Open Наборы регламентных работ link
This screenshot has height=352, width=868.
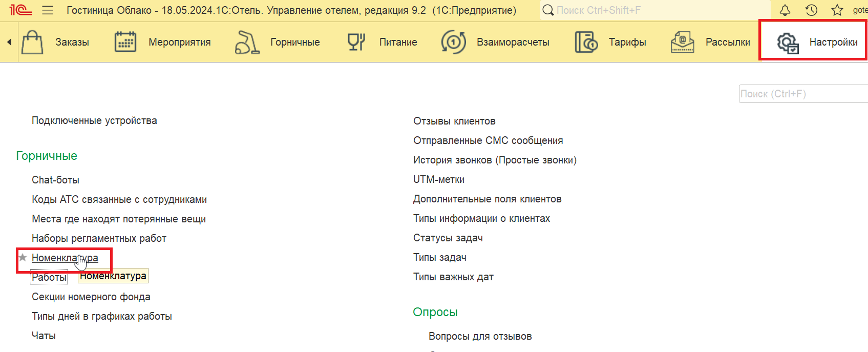click(x=99, y=238)
